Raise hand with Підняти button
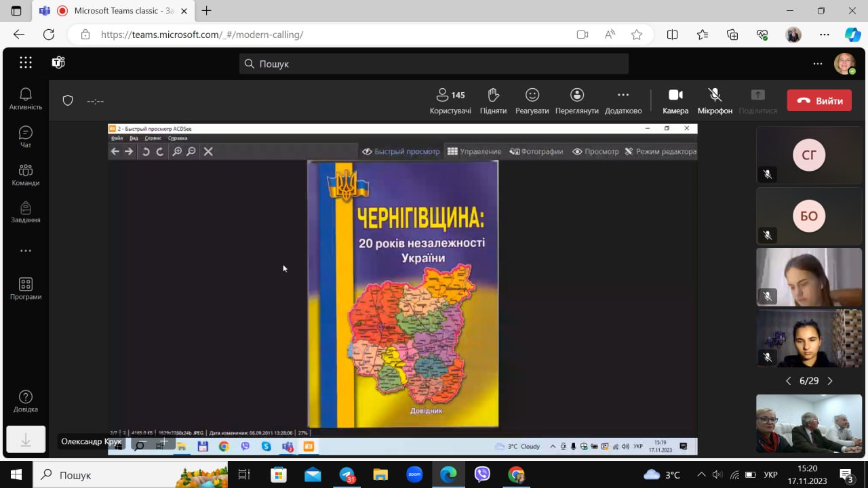The height and width of the screenshot is (488, 868). [x=493, y=100]
